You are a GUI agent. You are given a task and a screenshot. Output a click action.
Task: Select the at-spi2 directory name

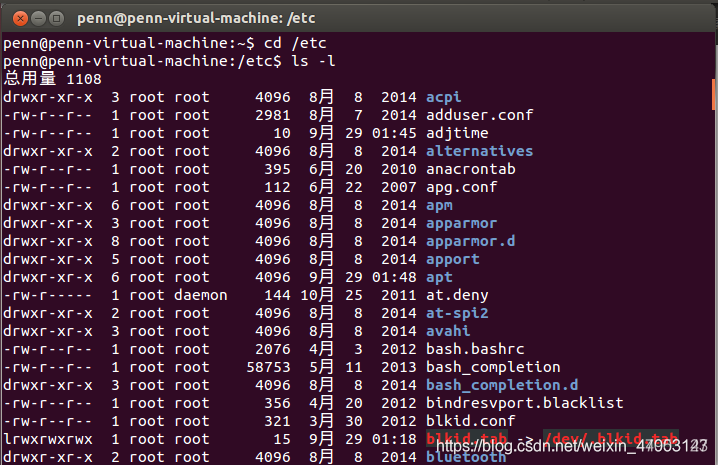(x=457, y=313)
